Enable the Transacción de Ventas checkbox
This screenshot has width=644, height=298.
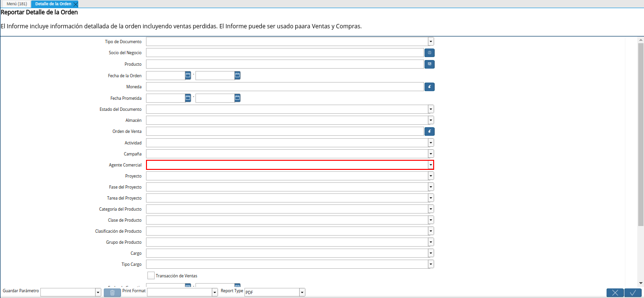coord(151,275)
